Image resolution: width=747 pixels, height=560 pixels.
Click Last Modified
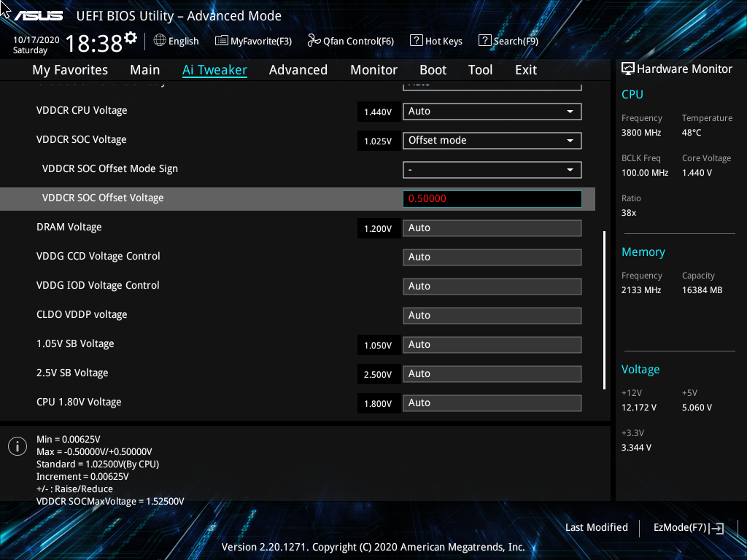[x=597, y=528]
